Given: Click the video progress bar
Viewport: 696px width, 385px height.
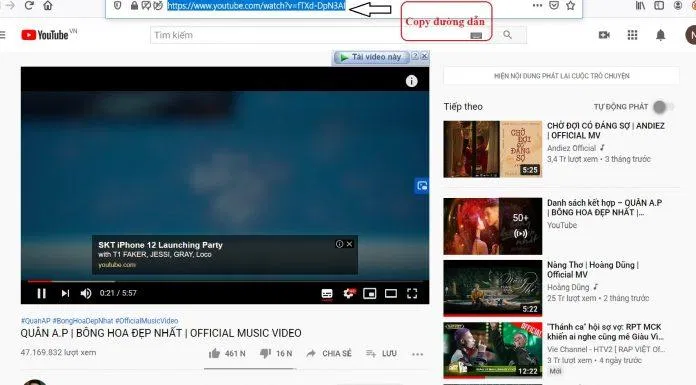Looking at the screenshot, I should tap(225, 281).
